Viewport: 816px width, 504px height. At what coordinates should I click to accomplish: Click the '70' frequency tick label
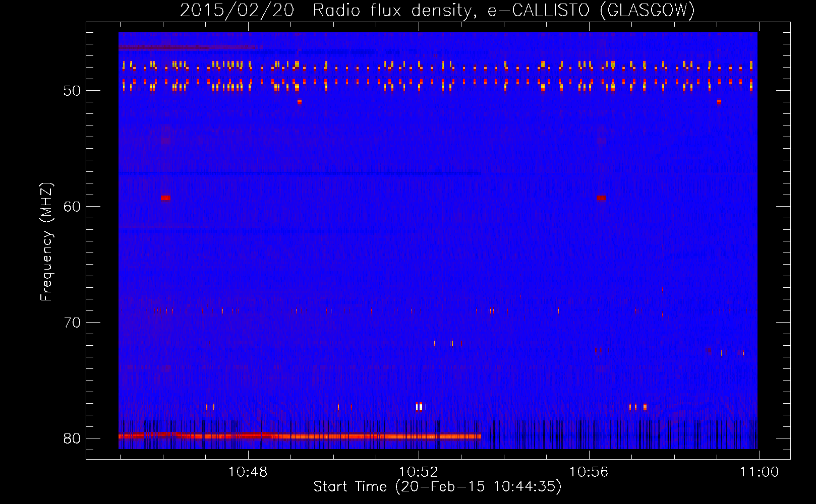tap(72, 323)
